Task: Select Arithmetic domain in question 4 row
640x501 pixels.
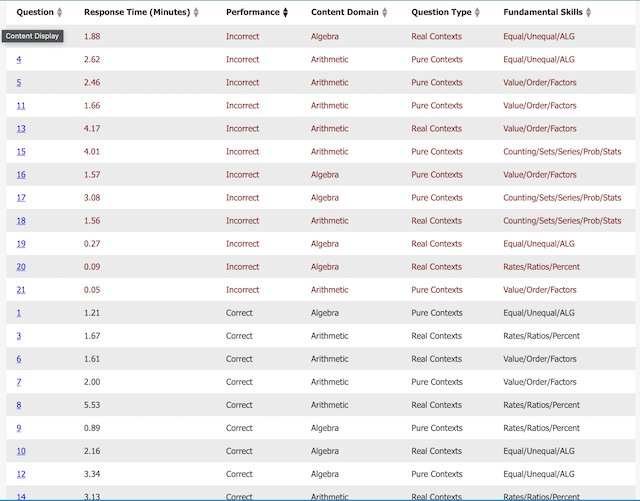Action: click(x=330, y=60)
